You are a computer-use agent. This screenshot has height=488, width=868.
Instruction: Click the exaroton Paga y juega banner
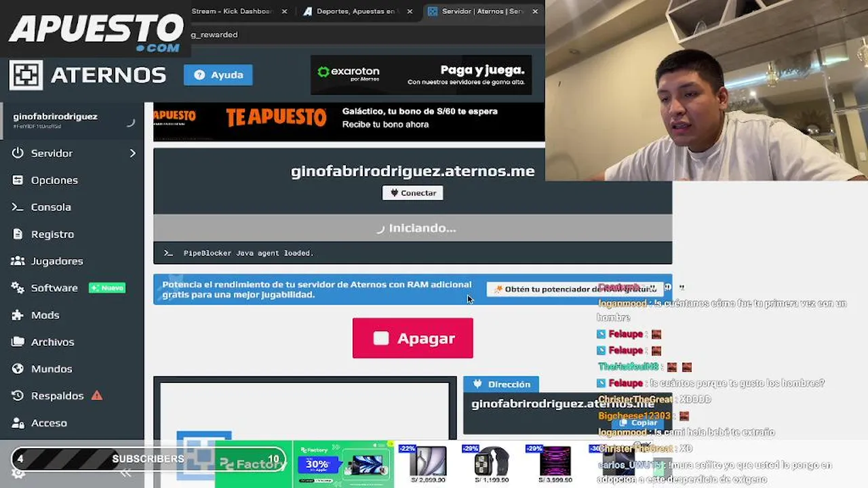point(421,75)
